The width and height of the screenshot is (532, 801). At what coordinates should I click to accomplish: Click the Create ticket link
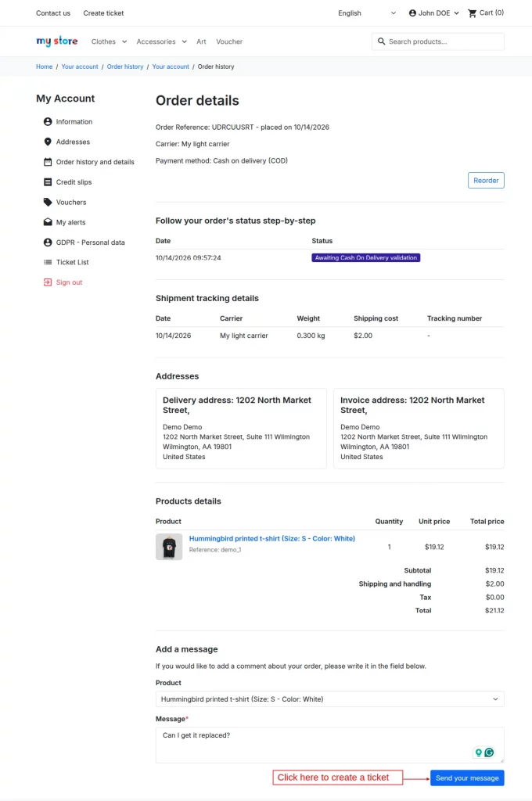point(103,13)
